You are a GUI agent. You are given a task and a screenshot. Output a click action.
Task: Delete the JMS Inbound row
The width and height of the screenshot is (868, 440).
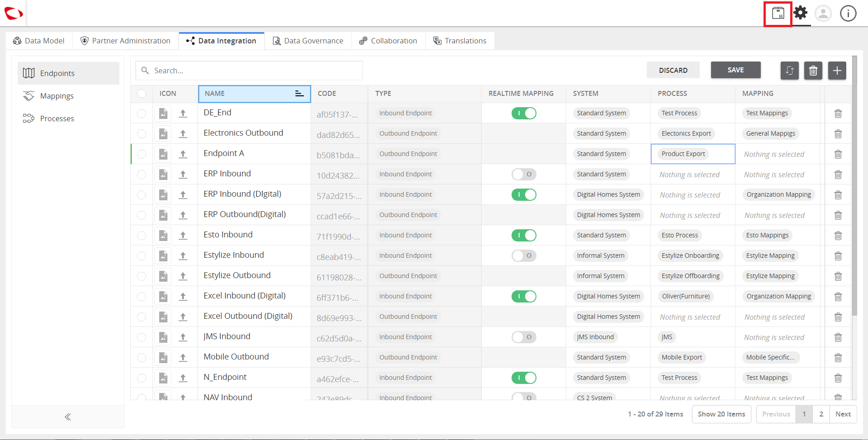(x=838, y=337)
